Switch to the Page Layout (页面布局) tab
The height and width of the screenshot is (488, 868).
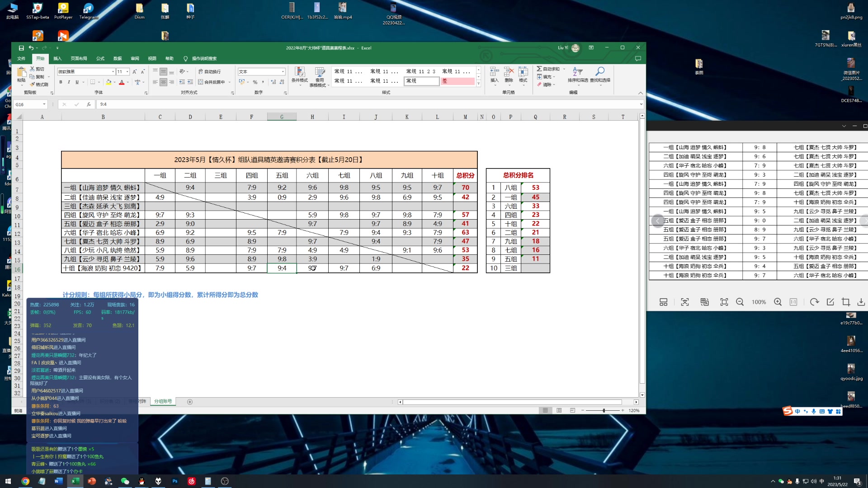click(x=79, y=59)
